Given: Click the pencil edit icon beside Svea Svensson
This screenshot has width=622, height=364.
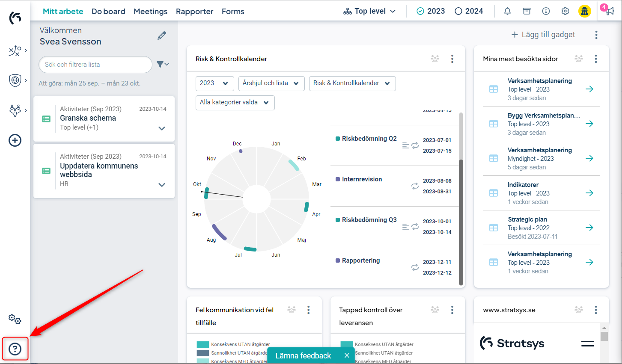Looking at the screenshot, I should coord(161,36).
